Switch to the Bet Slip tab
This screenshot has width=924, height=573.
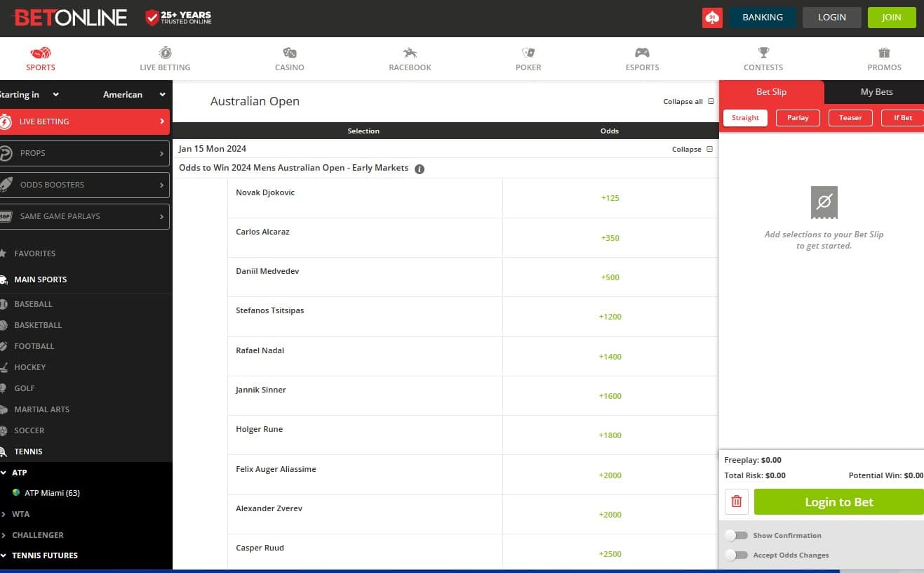pyautogui.click(x=771, y=92)
